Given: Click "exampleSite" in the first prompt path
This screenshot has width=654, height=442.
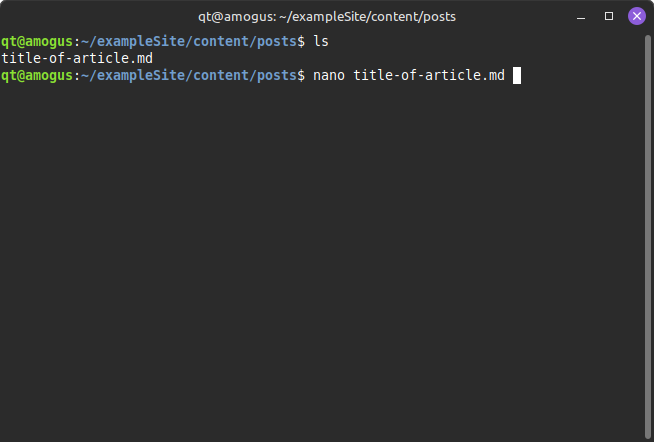Looking at the screenshot, I should 138,41.
